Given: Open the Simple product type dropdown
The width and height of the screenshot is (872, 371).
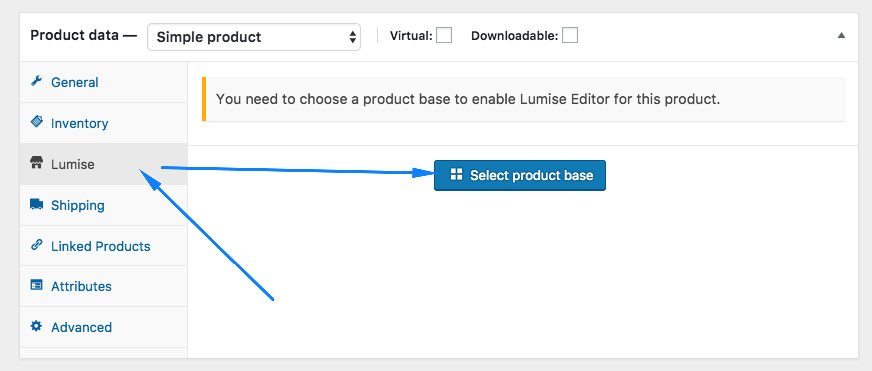Looking at the screenshot, I should pos(254,37).
